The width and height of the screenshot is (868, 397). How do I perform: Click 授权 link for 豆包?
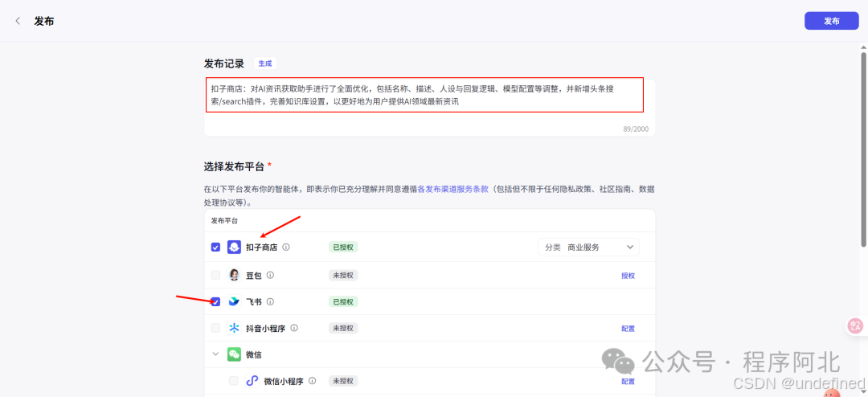(628, 276)
